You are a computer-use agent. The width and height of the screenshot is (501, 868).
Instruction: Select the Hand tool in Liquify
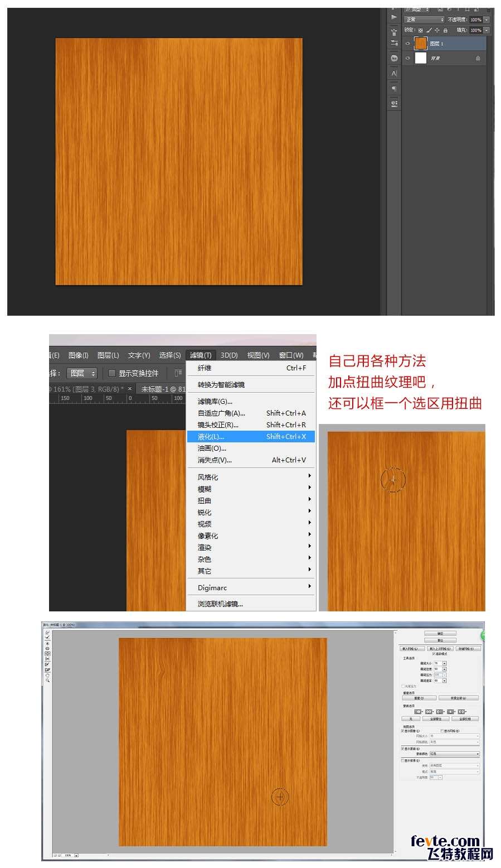tap(47, 675)
